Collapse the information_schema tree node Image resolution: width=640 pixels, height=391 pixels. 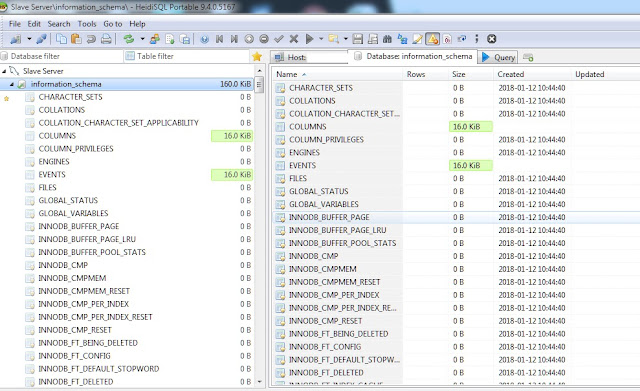[x=12, y=84]
